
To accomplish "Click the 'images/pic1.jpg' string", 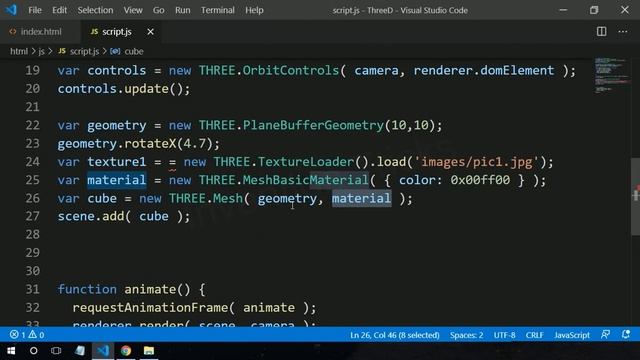I will click(x=477, y=162).
